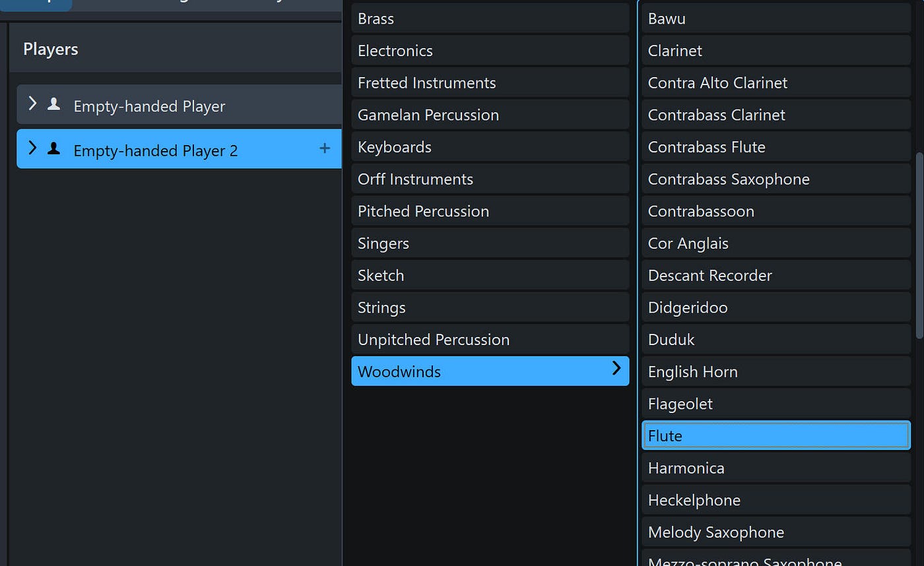
Task: Pick Clarinet from the instrument list
Action: point(776,51)
